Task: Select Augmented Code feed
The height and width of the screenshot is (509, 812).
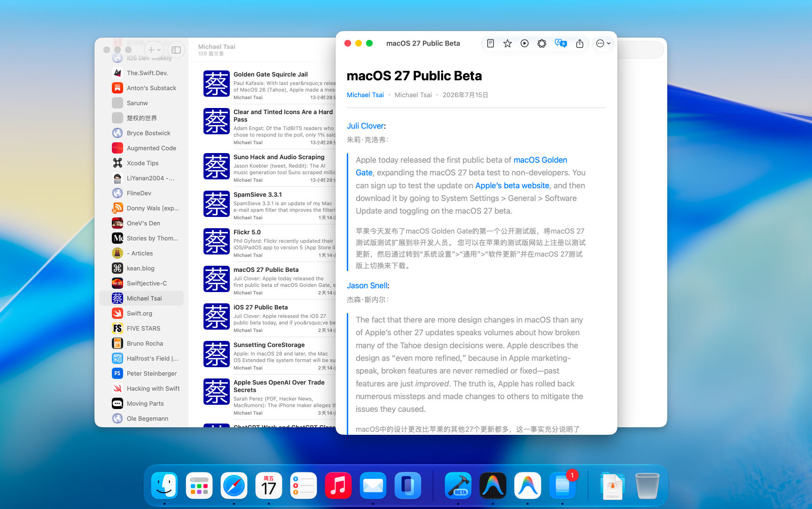Action: [141, 148]
